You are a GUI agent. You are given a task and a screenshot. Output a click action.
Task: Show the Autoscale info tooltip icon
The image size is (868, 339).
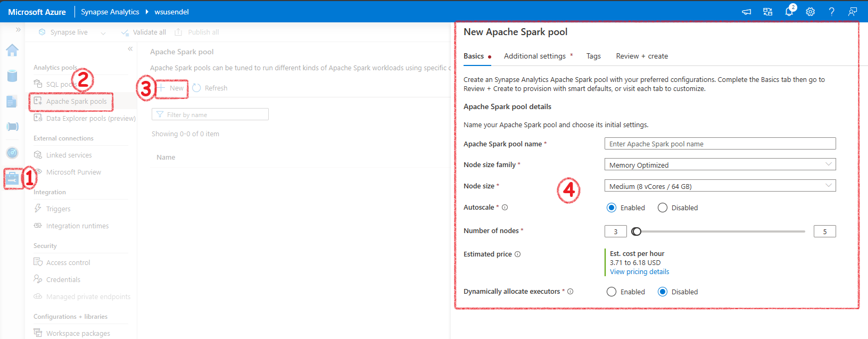pos(505,208)
